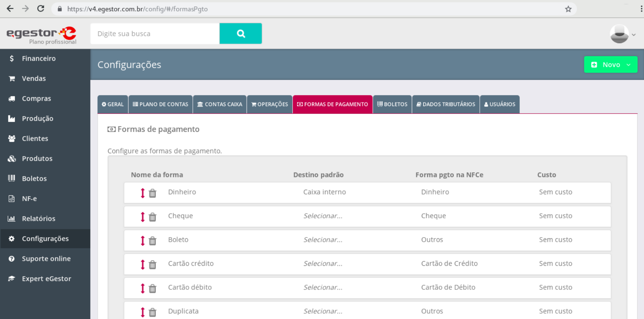Click the eGestor logo
The height and width of the screenshot is (319, 644).
42,35
